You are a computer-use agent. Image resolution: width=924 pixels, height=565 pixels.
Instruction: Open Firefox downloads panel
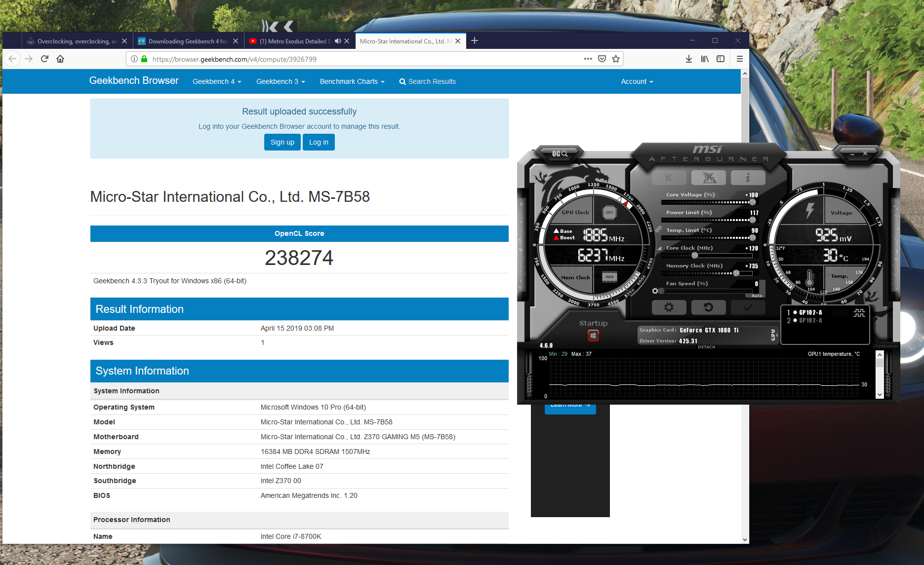688,59
